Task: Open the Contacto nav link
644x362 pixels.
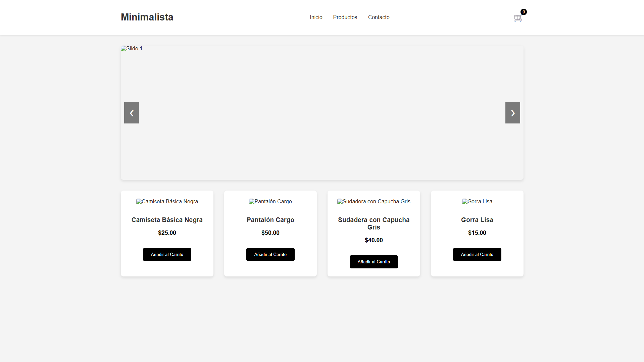Action: tap(379, 17)
